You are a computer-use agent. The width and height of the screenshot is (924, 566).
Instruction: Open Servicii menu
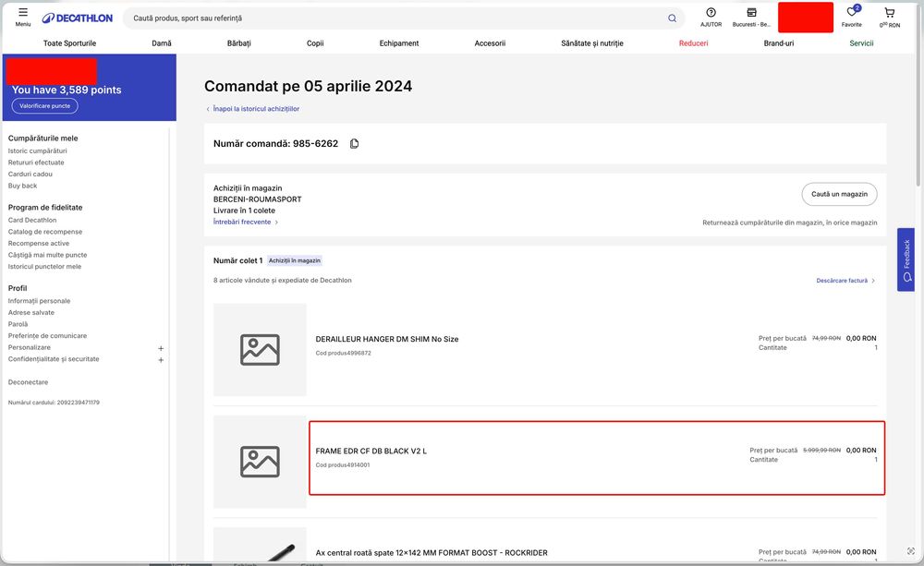pyautogui.click(x=861, y=43)
